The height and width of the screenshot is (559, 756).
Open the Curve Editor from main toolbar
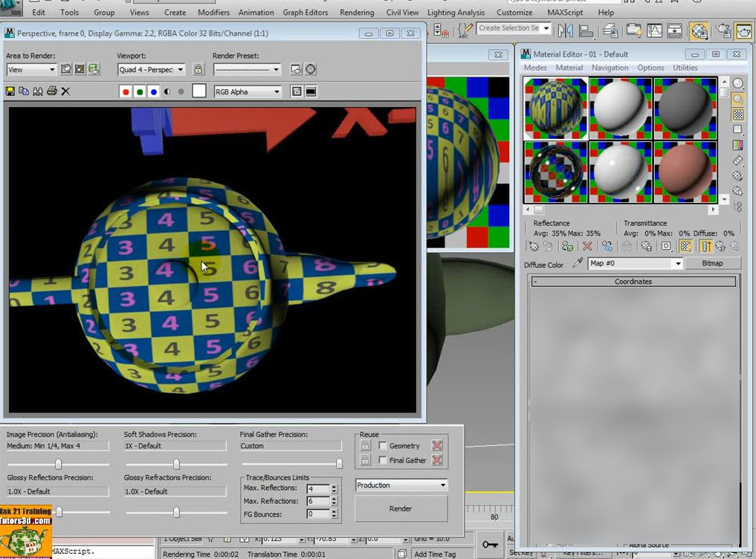(x=653, y=31)
